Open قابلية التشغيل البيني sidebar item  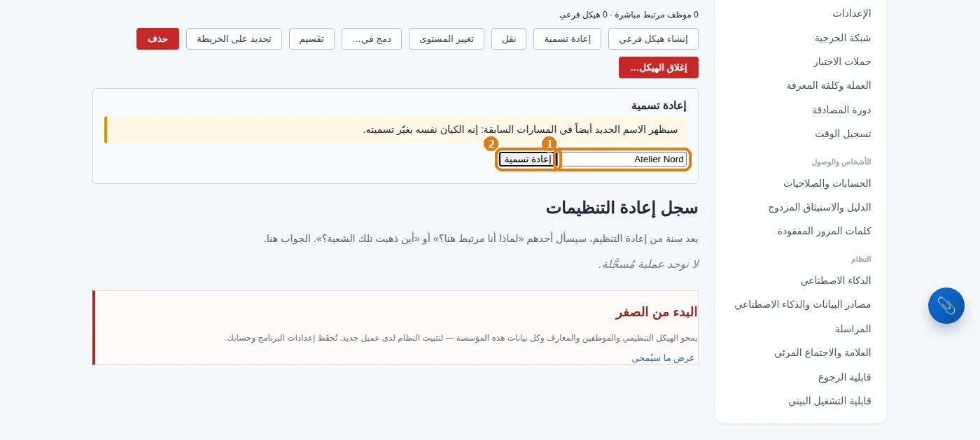coord(829,401)
